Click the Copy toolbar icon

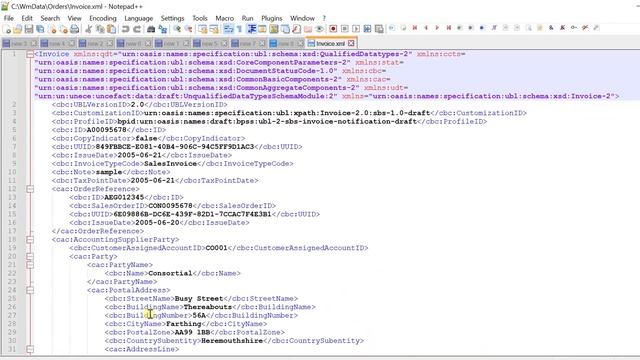tap(100, 29)
